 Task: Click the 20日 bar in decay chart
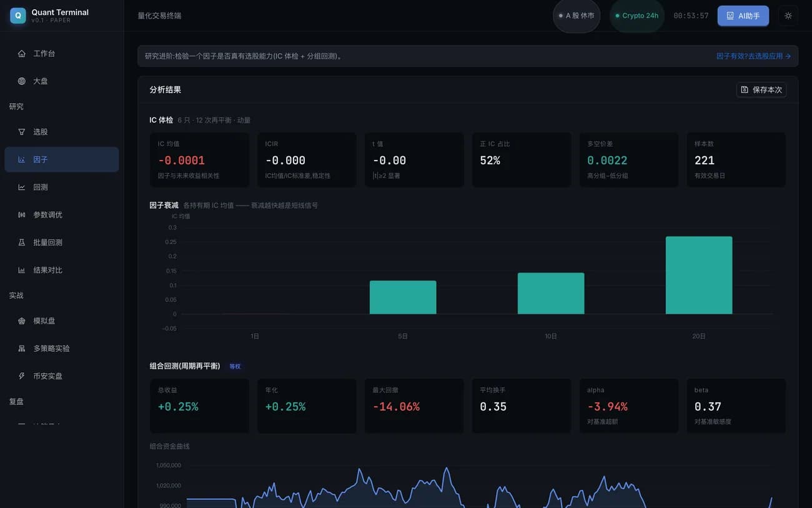coord(699,275)
